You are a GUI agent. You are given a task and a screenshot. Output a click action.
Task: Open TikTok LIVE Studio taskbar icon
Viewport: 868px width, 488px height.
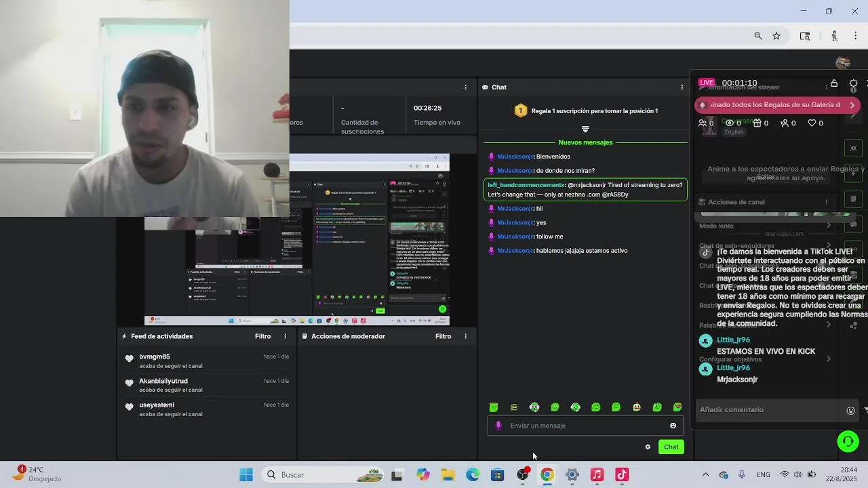(622, 475)
